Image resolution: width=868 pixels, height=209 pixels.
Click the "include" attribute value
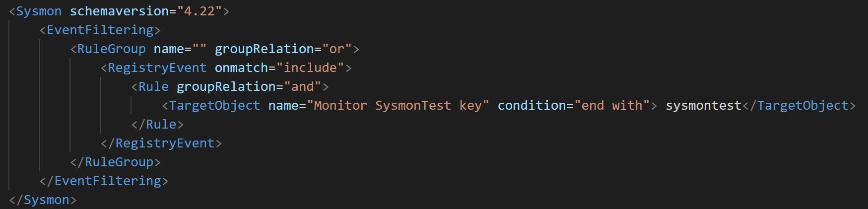(310, 68)
